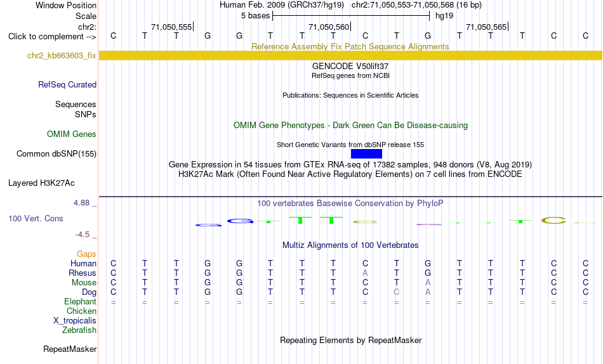Click the gray A in Rhesus row

pos(366,273)
